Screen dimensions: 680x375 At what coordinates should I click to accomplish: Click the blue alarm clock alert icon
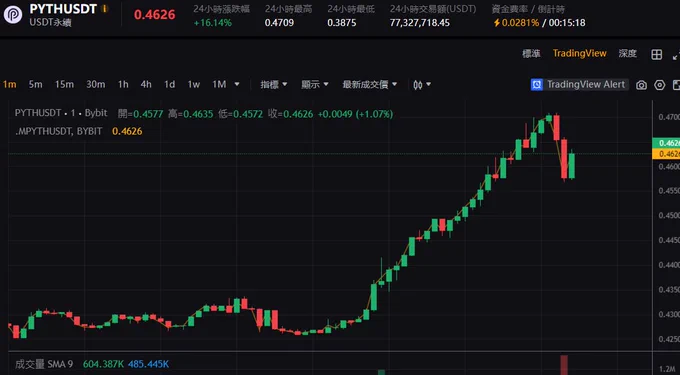click(537, 85)
